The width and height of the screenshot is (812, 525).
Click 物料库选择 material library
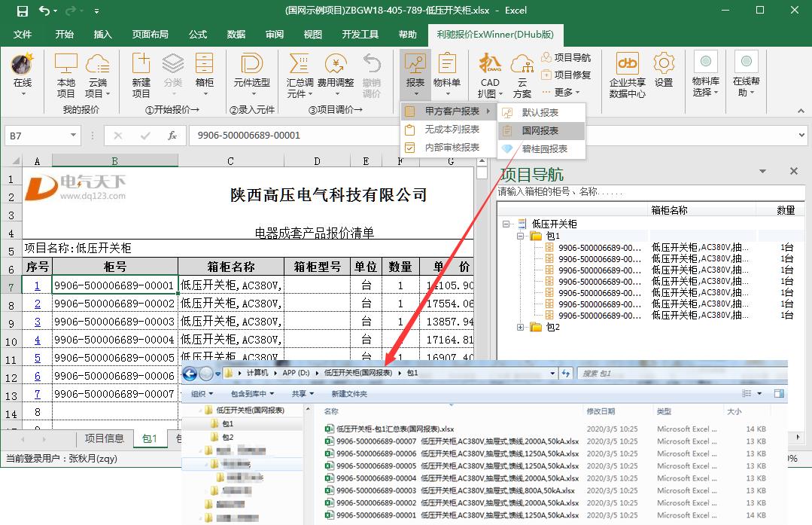click(x=705, y=74)
